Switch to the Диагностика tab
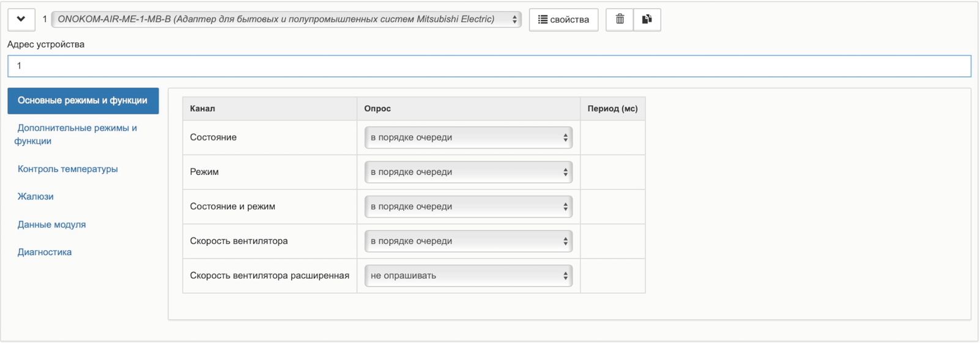980x343 pixels. (45, 253)
